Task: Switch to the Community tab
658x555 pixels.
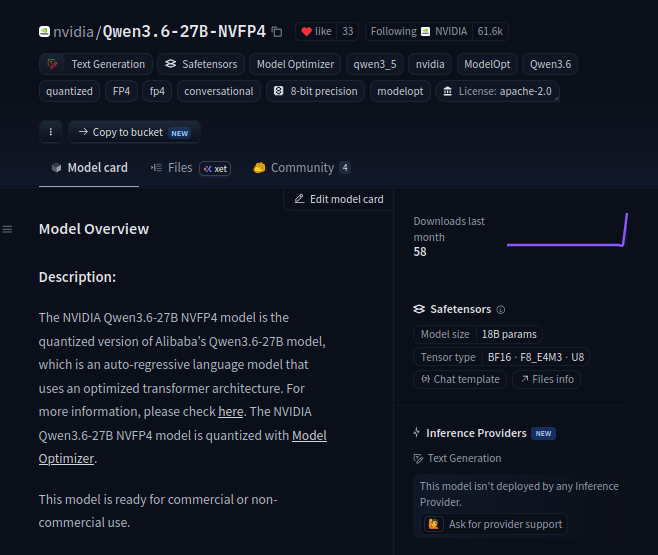Action: tap(302, 168)
